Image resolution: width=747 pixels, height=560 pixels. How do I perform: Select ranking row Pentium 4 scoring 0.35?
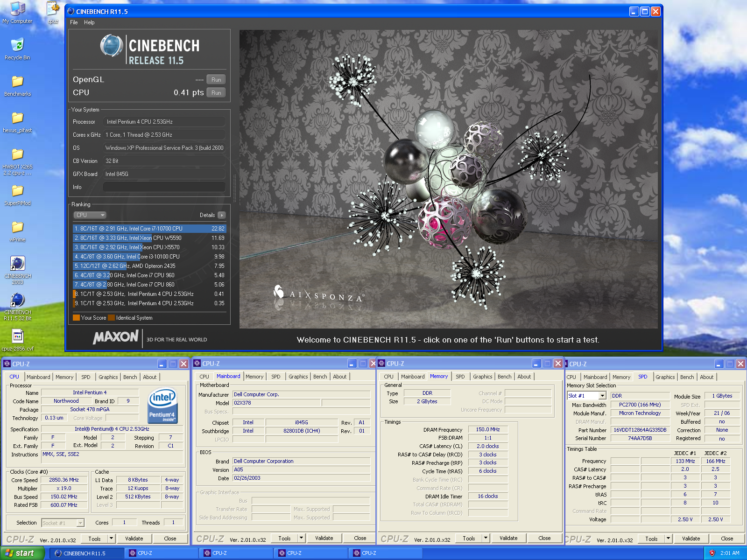149,303
